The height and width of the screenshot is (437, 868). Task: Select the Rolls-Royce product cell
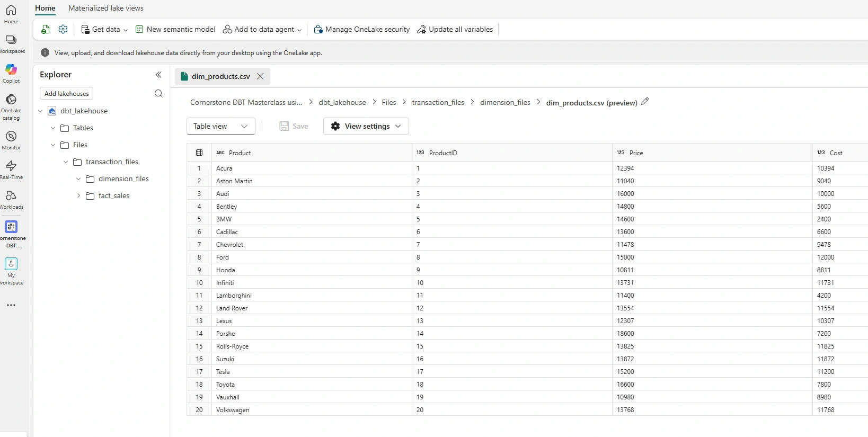(x=312, y=346)
